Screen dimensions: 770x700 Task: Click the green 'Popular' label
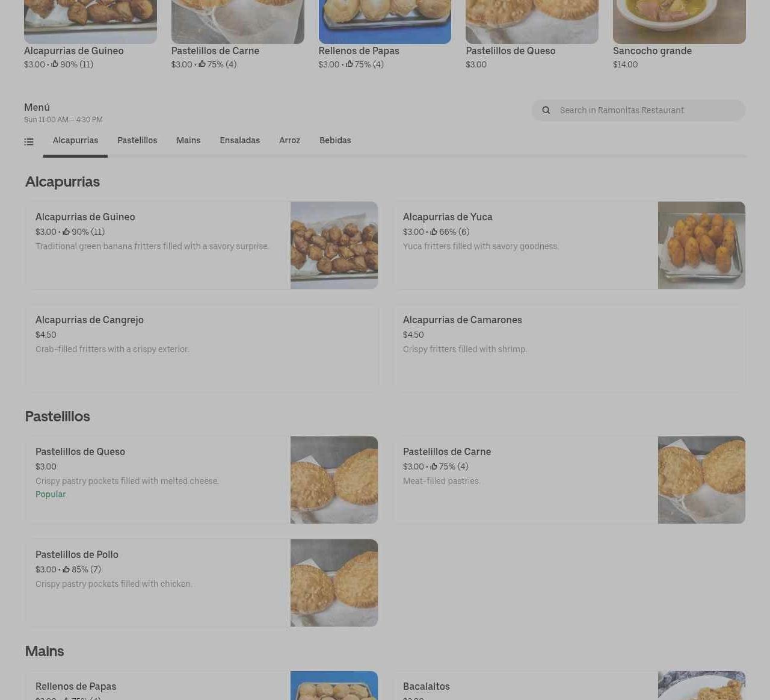51,494
